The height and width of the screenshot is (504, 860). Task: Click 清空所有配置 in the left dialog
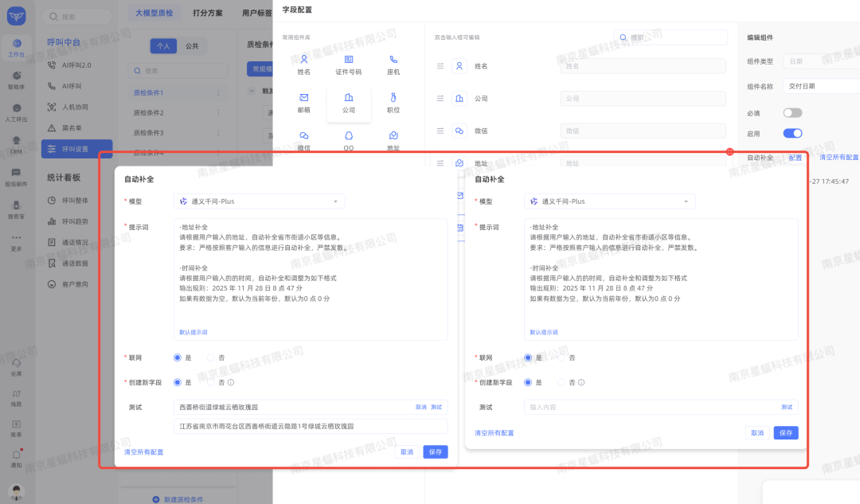[144, 452]
